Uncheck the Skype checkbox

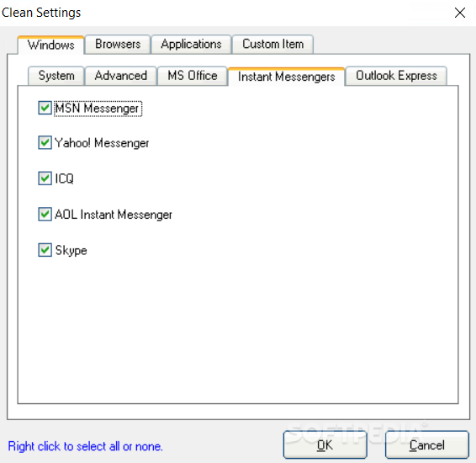coord(45,250)
